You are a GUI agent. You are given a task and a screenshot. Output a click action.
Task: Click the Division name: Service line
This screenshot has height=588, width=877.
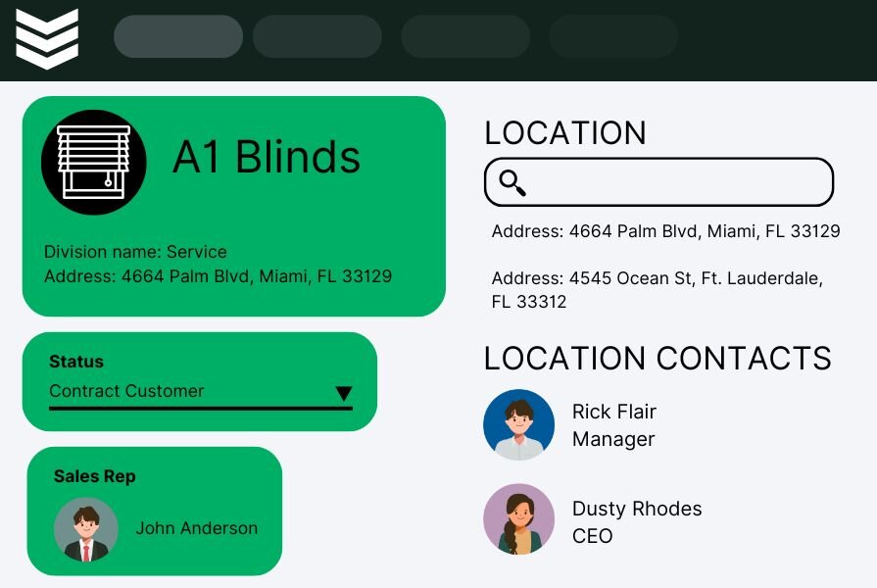[135, 252]
